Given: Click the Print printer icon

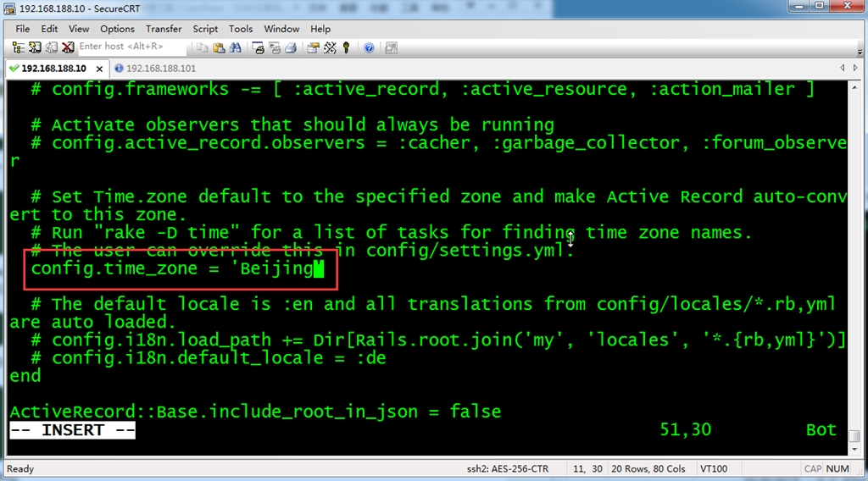Looking at the screenshot, I should [291, 48].
